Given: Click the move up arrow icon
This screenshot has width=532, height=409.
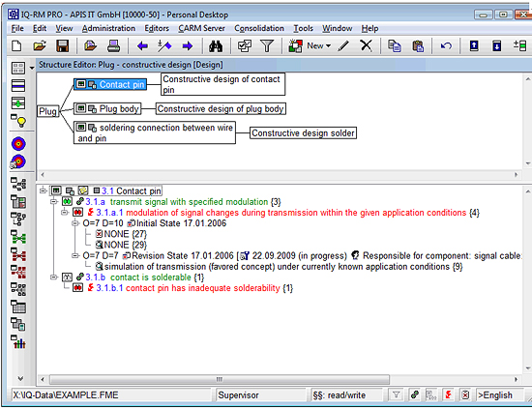Looking at the screenshot, I should (474, 45).
